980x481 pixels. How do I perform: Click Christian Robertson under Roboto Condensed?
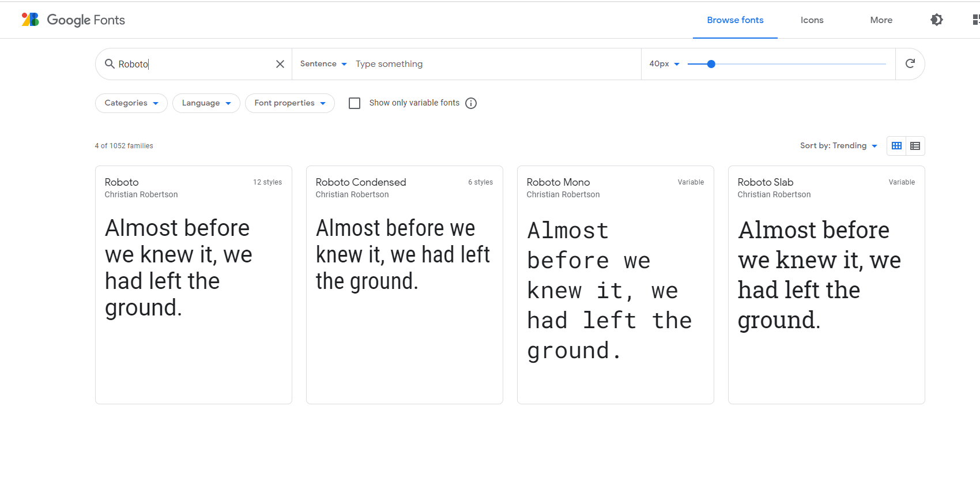[352, 194]
